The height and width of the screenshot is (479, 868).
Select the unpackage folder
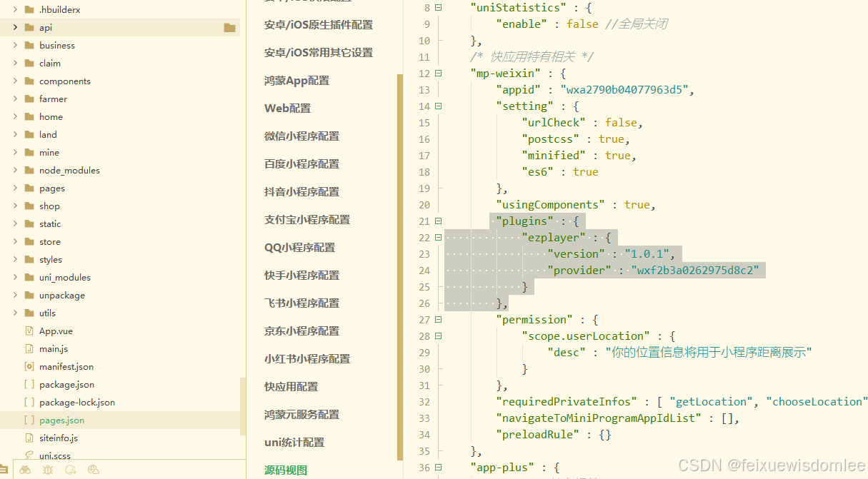62,296
